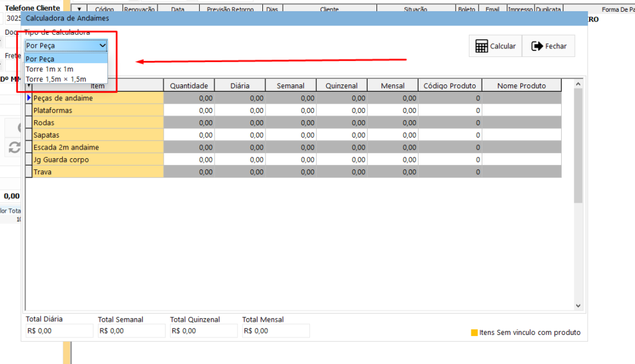Screen dimensions: 635x364
Task: Click the Código Produto cell for Rodas
Action: click(450, 123)
